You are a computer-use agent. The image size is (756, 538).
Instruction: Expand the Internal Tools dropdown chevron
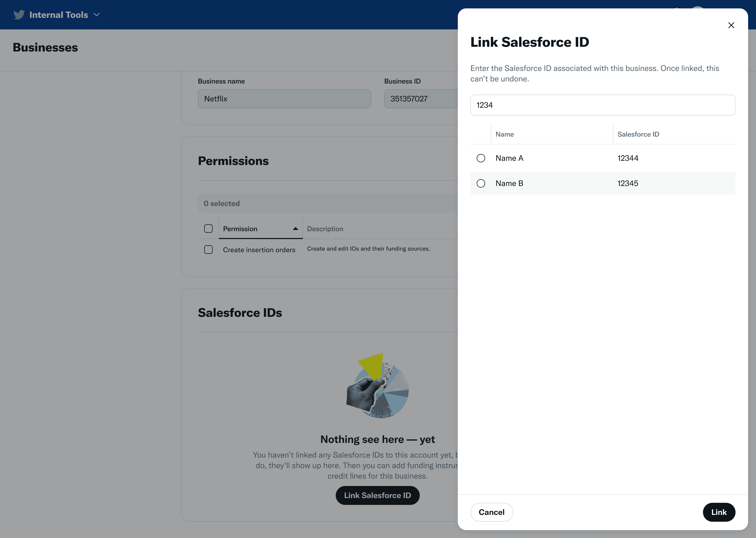[97, 14]
